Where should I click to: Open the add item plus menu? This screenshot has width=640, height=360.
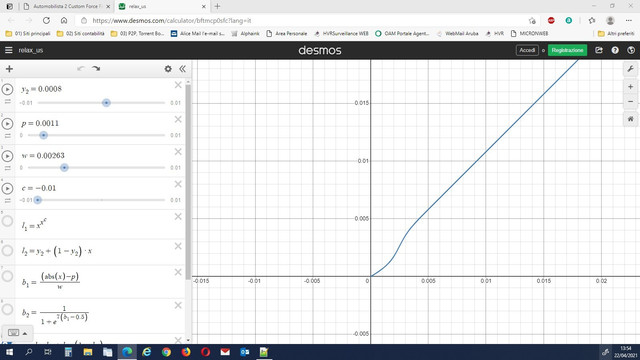coord(9,69)
